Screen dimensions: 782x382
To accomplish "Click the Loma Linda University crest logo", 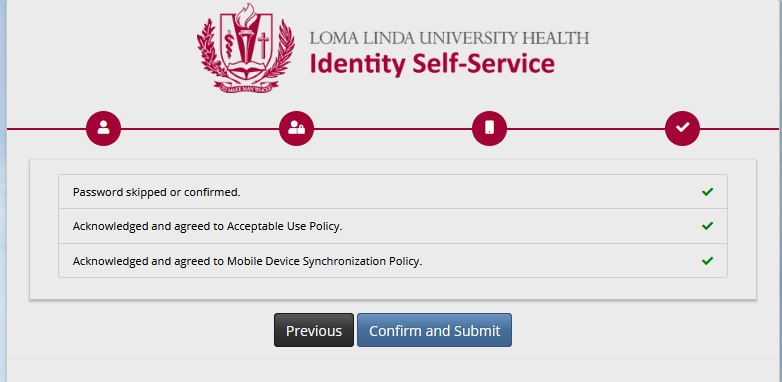I will tap(246, 49).
